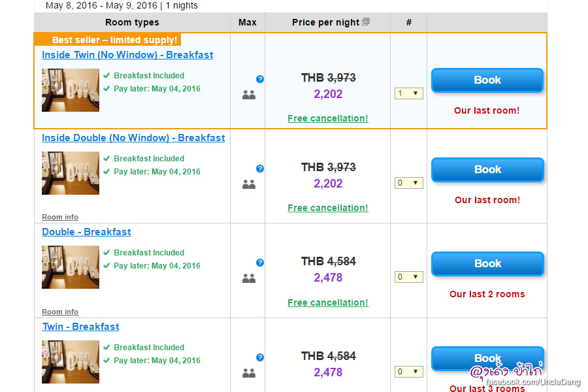The height and width of the screenshot is (392, 588).
Task: Click the Price per night popup icon
Action: 366,22
